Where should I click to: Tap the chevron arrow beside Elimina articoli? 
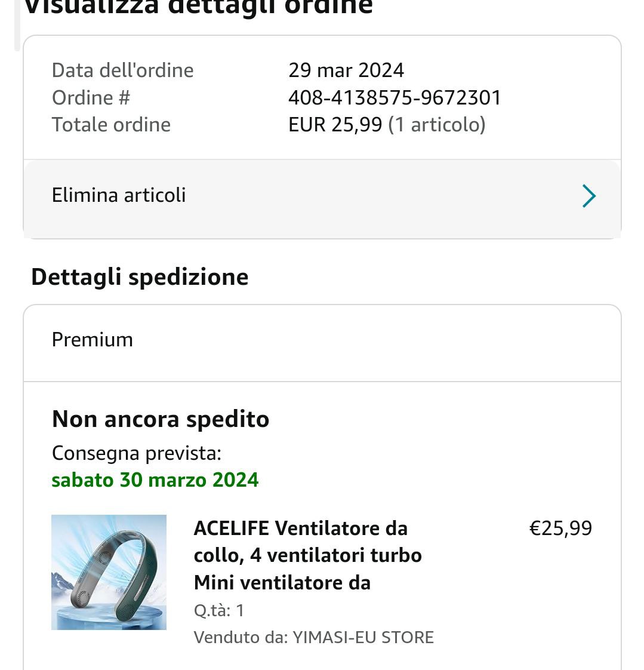588,196
